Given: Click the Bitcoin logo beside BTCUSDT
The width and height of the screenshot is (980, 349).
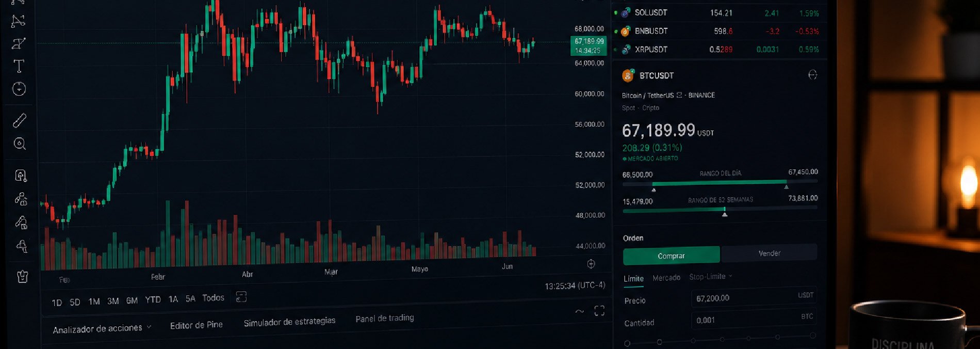Looking at the screenshot, I should coord(628,76).
